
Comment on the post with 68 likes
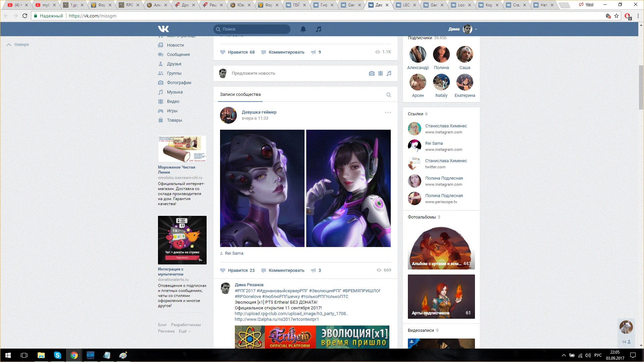coord(283,52)
